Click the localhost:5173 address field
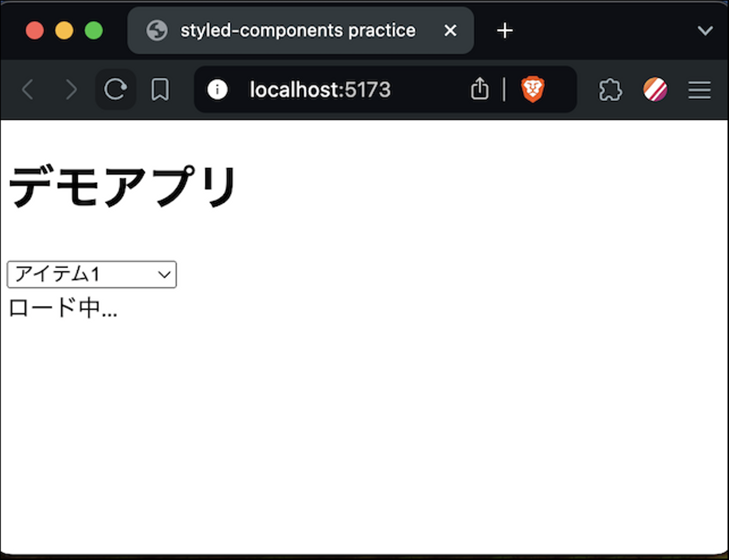Screen dimensions: 729x560 [x=320, y=90]
